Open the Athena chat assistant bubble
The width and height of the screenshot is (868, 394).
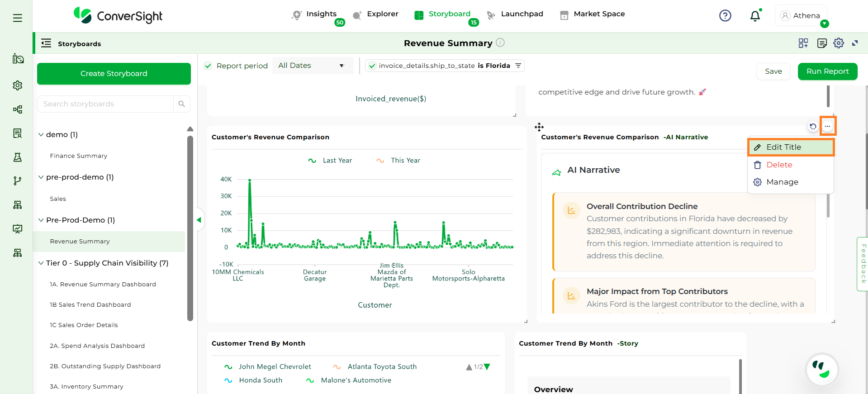tap(822, 369)
